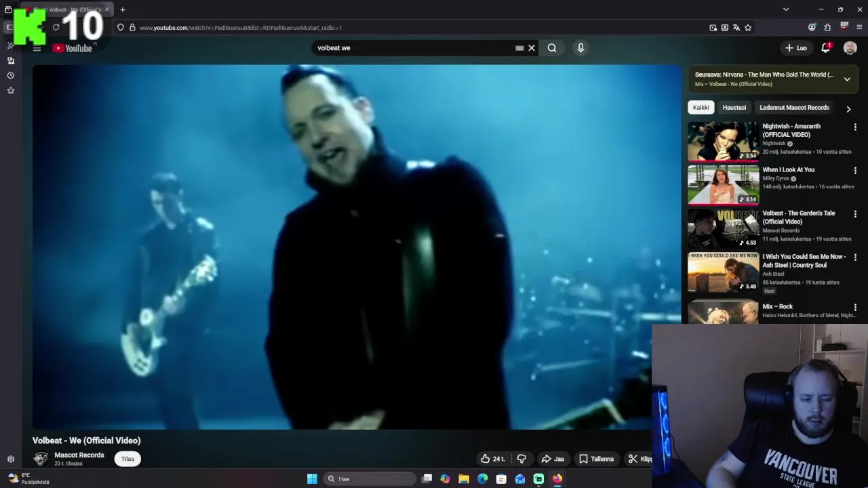
Task: Start voice search with microphone
Action: [x=580, y=48]
